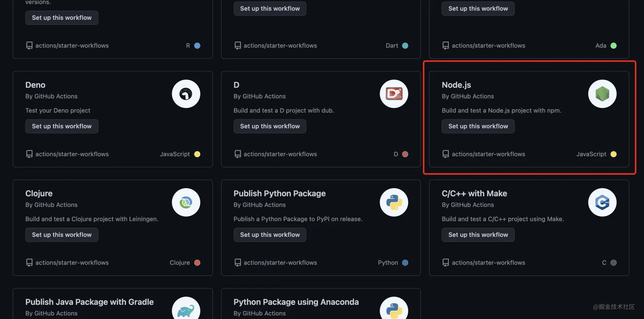Click the C/C++ with Make title
Screen dimensions: 644x319
(x=474, y=194)
